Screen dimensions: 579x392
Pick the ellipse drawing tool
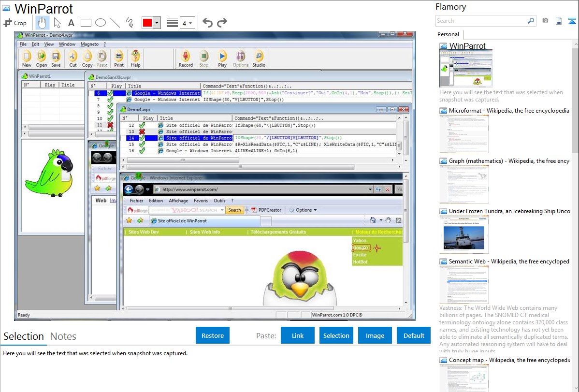click(101, 23)
